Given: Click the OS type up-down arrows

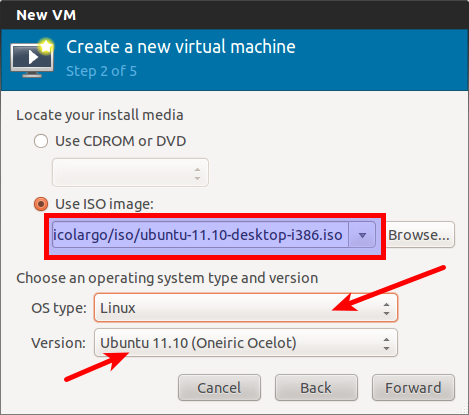Looking at the screenshot, I should coord(386,309).
